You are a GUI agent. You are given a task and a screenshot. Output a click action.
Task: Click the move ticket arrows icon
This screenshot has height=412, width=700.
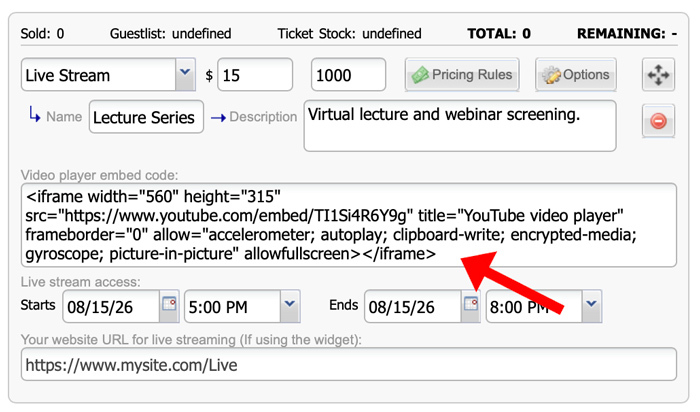[x=658, y=75]
